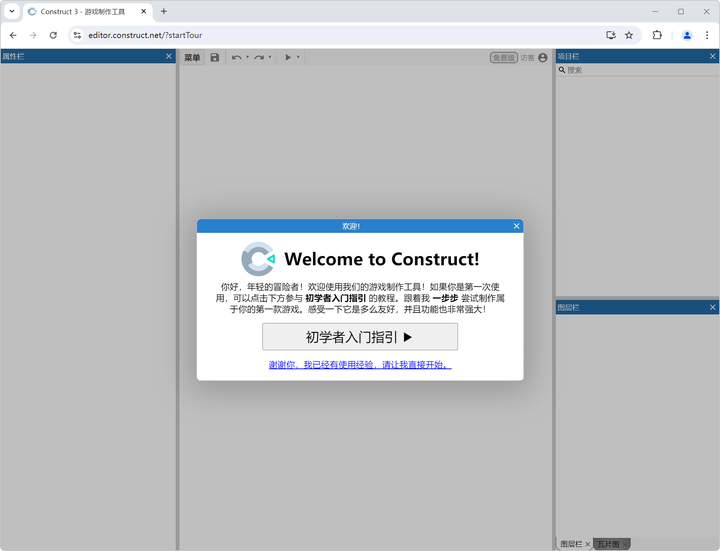720x551 pixels.
Task: Click the 欢迎! dialog title text
Action: click(351, 226)
